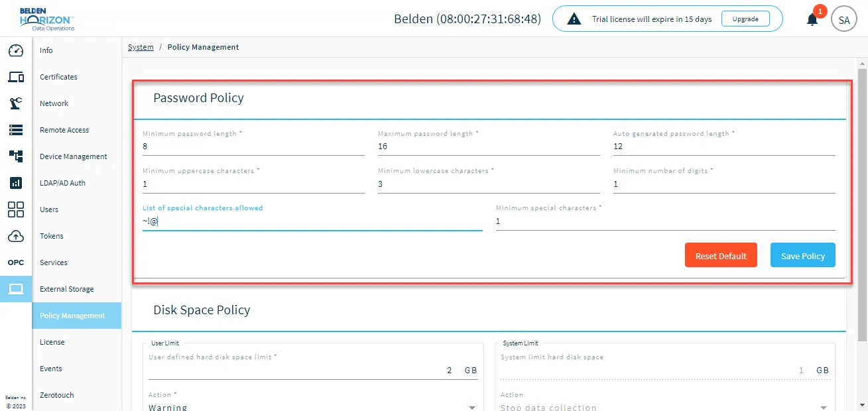The width and height of the screenshot is (868, 411).
Task: Open the notifications bell
Action: pyautogui.click(x=812, y=19)
